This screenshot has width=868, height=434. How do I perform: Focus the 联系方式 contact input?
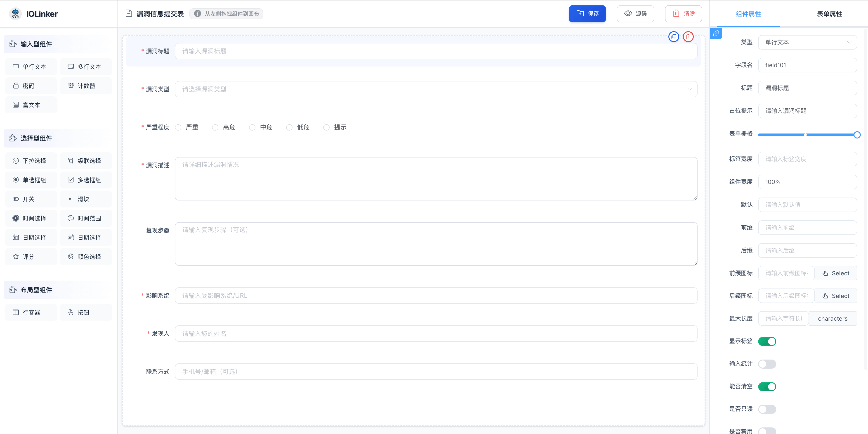pyautogui.click(x=436, y=372)
